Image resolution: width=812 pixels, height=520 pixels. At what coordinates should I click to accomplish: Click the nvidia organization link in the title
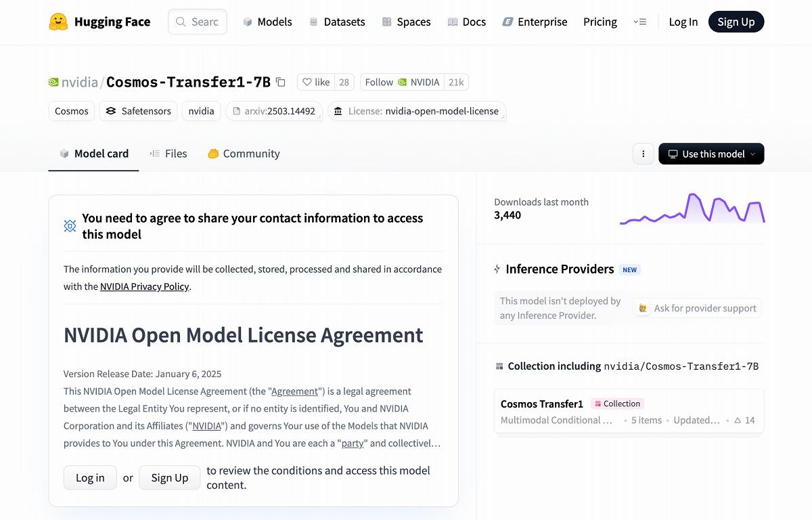click(x=80, y=82)
